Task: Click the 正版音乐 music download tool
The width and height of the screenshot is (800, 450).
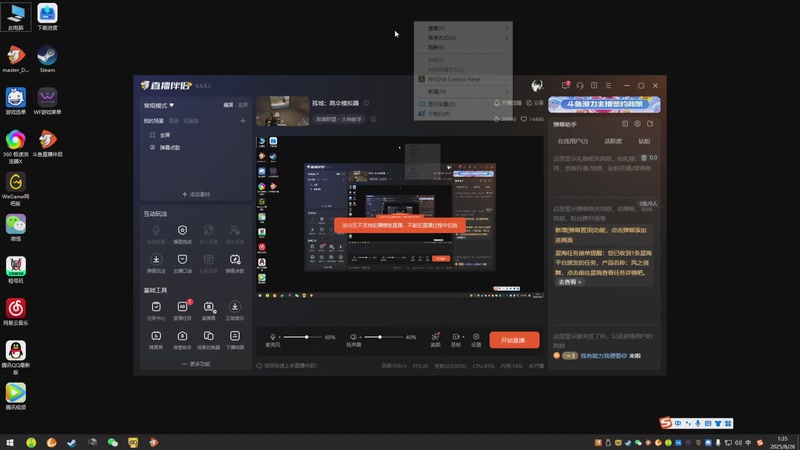Action: click(x=235, y=310)
